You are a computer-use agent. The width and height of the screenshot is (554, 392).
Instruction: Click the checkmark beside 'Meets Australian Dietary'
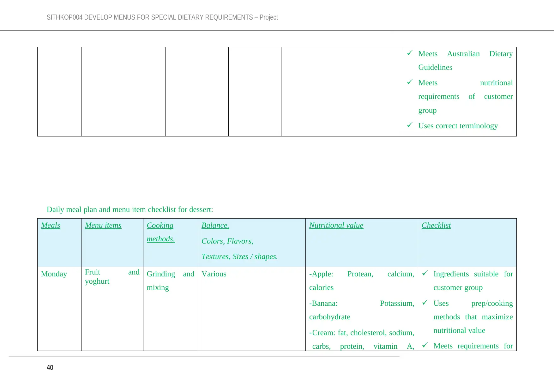coord(410,53)
